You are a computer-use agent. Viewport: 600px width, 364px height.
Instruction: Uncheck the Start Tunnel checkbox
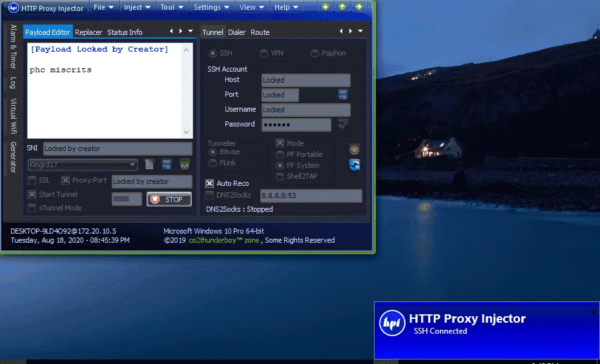pos(32,195)
